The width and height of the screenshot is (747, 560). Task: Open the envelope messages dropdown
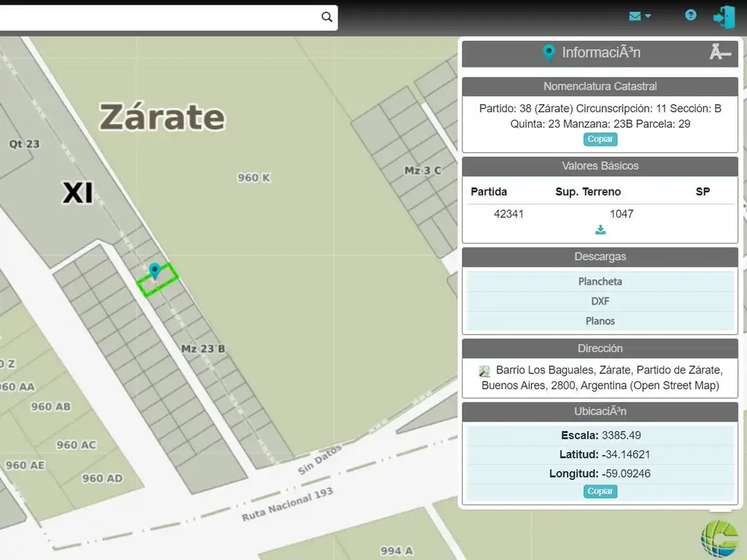click(x=640, y=15)
